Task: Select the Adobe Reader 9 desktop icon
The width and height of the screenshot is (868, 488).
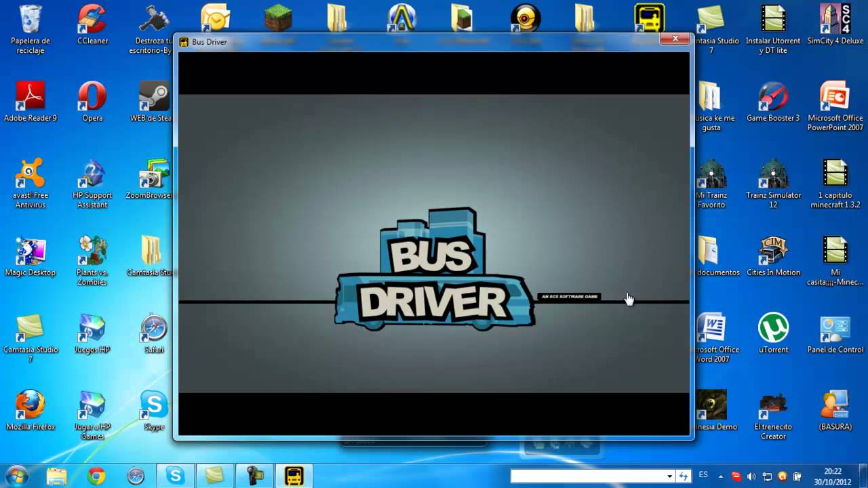Action: [31, 102]
